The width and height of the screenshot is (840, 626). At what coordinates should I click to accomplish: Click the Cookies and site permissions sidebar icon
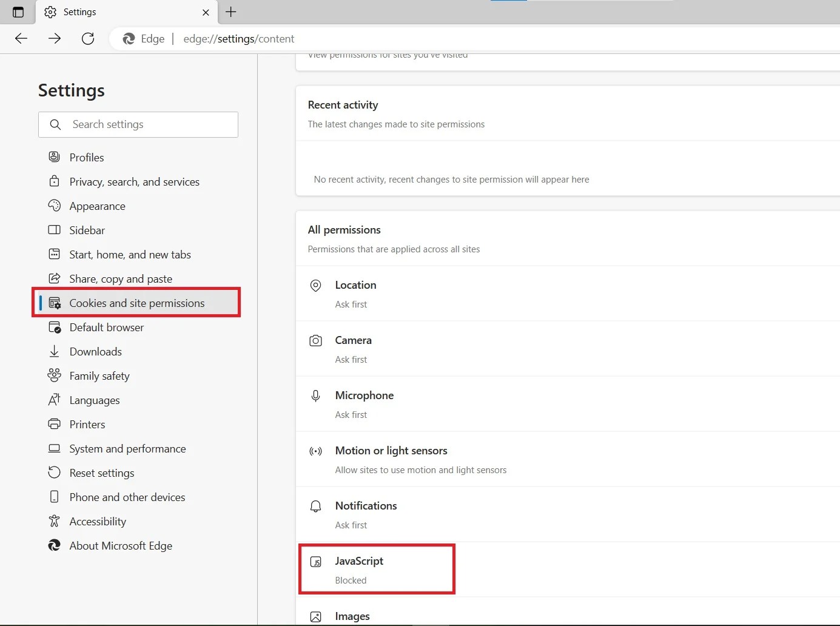55,303
